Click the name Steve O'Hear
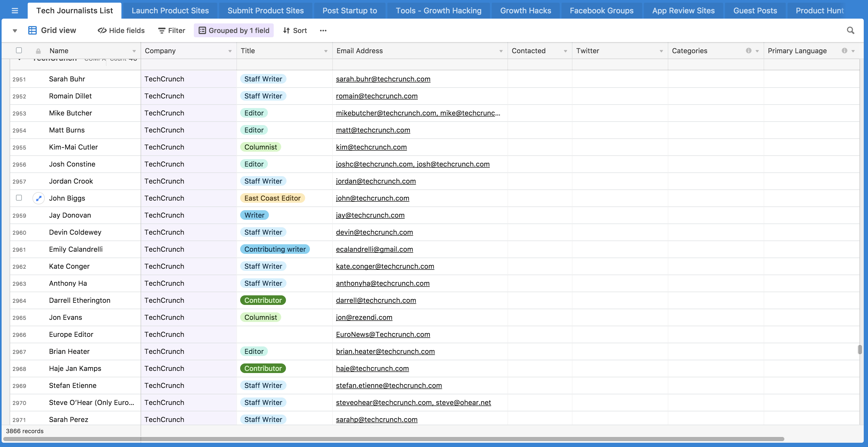This screenshot has width=868, height=447. tap(92, 403)
